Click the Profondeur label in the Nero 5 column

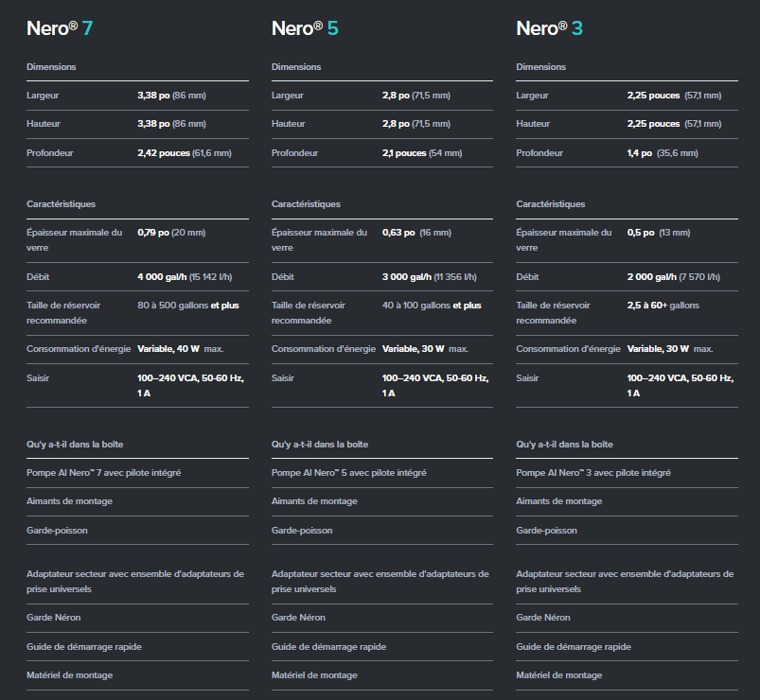[294, 153]
